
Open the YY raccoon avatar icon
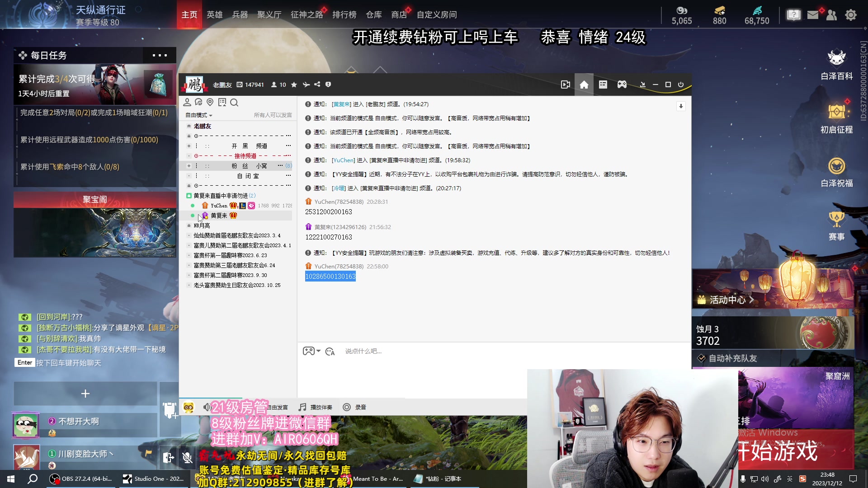189,407
